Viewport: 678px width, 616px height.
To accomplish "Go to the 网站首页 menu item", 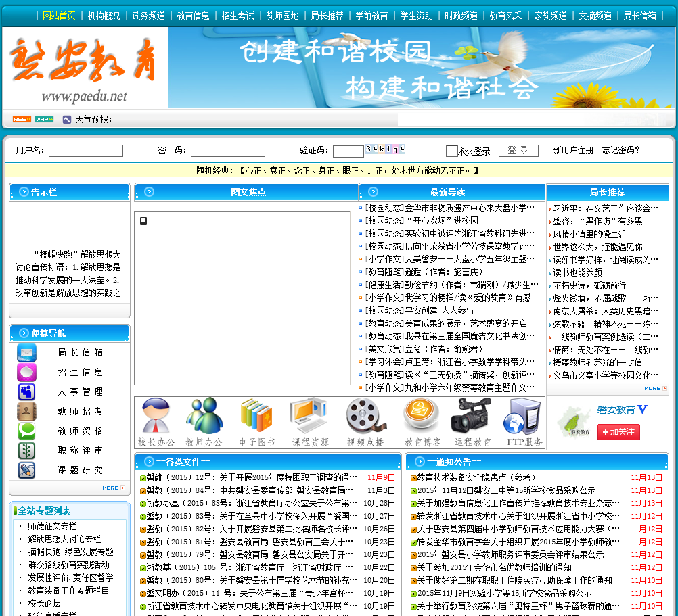I will click(x=59, y=16).
